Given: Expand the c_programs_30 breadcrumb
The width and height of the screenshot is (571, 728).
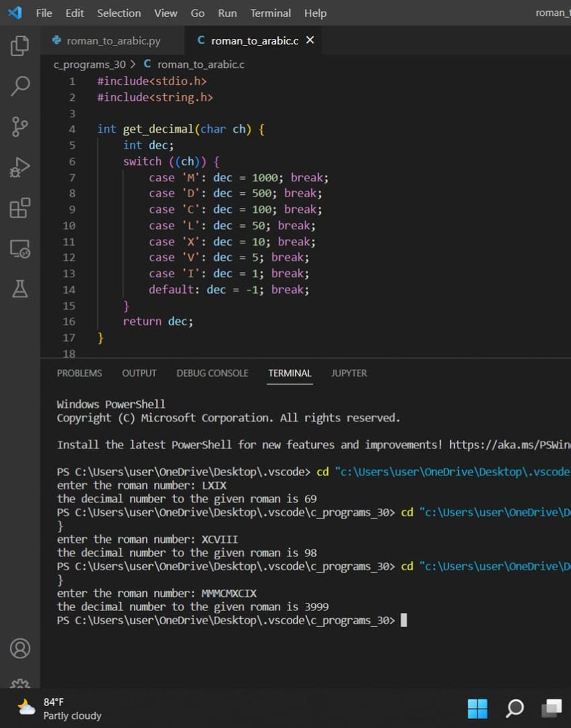Looking at the screenshot, I should 90,64.
